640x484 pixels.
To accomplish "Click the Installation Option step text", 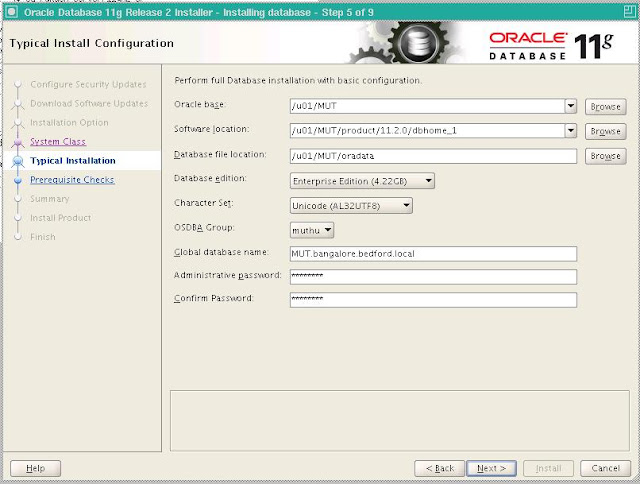I will click(69, 122).
